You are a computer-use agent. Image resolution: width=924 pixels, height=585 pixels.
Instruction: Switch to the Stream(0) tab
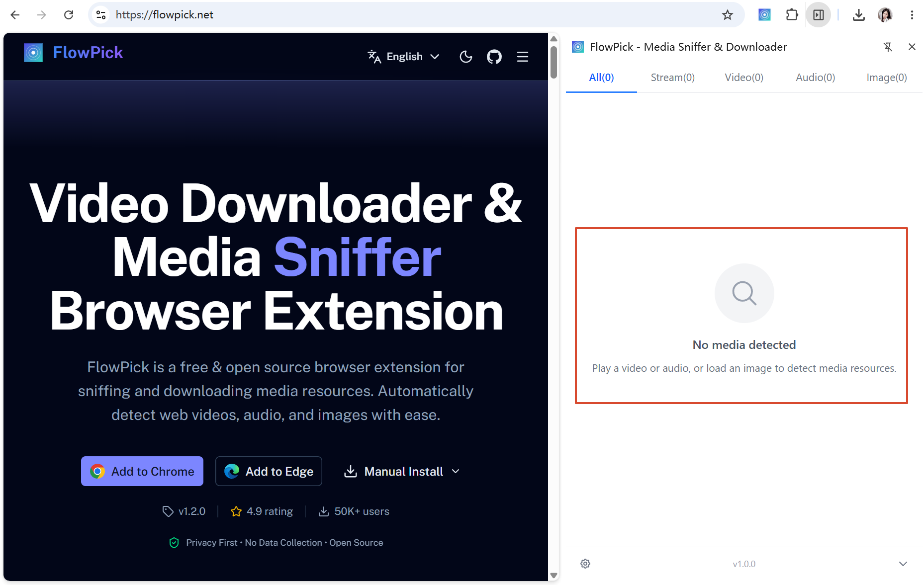click(x=673, y=78)
